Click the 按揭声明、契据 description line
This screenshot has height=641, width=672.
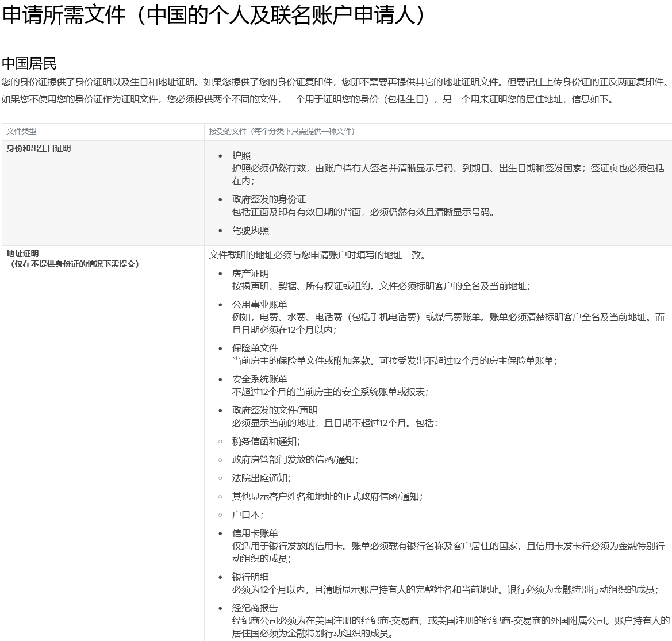(x=381, y=286)
